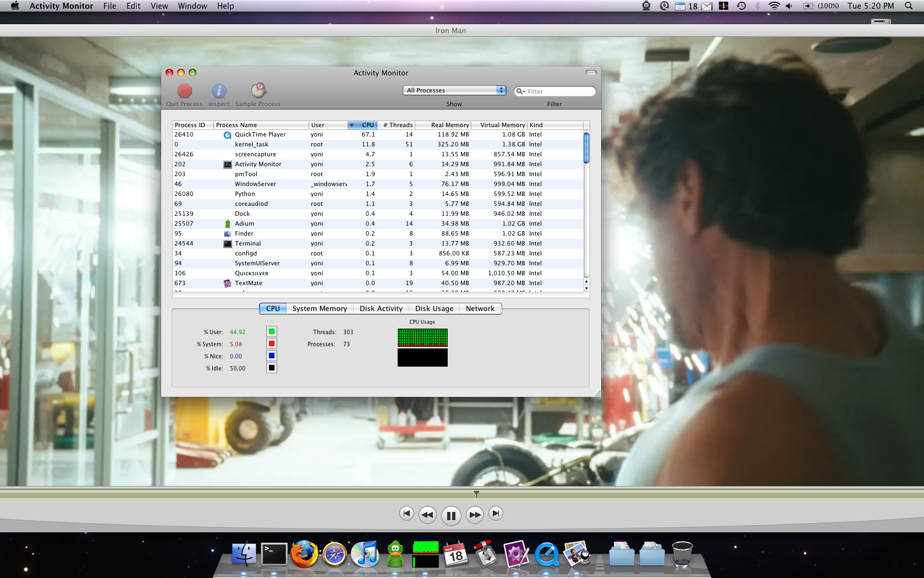Screen dimensions: 924x578
Task: Open TextMate from the Dock
Action: [x=516, y=554]
